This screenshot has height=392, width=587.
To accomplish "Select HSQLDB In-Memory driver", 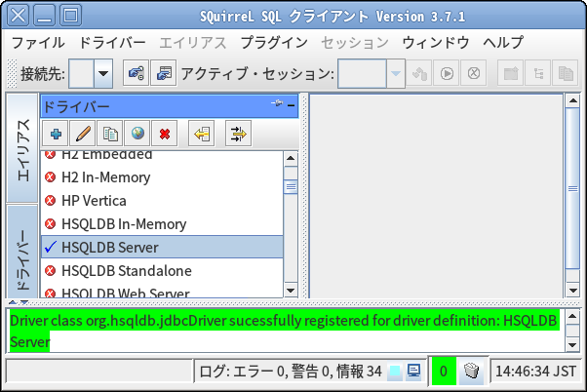I will click(162, 224).
